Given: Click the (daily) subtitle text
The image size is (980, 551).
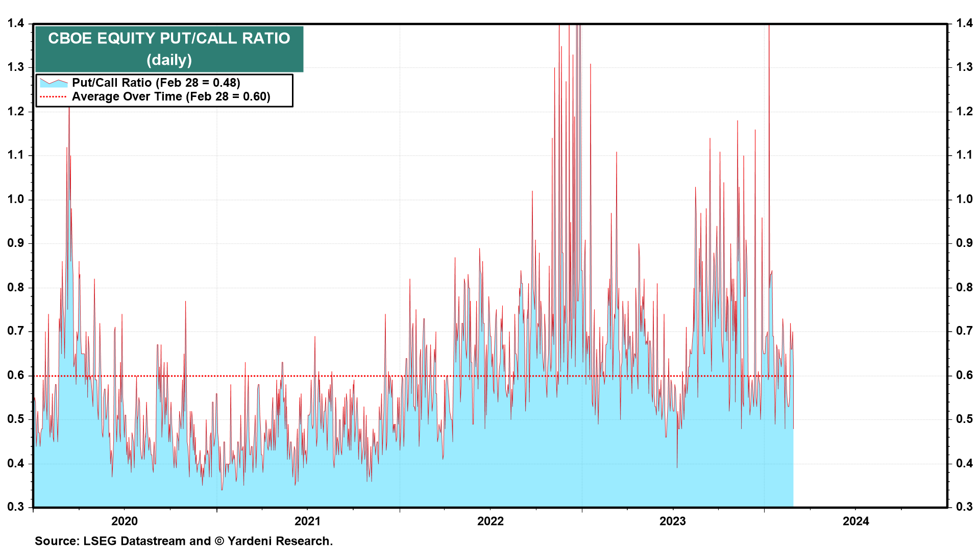Looking at the screenshot, I should 169,60.
